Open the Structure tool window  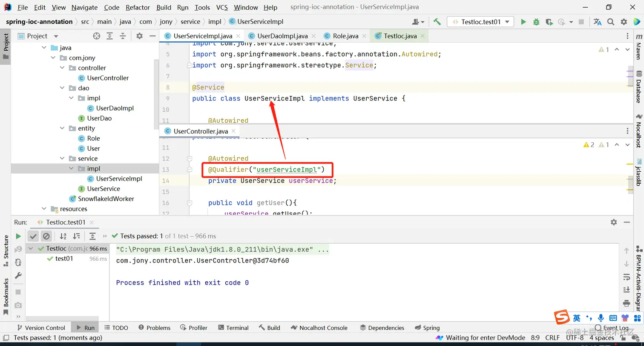[x=6, y=251]
